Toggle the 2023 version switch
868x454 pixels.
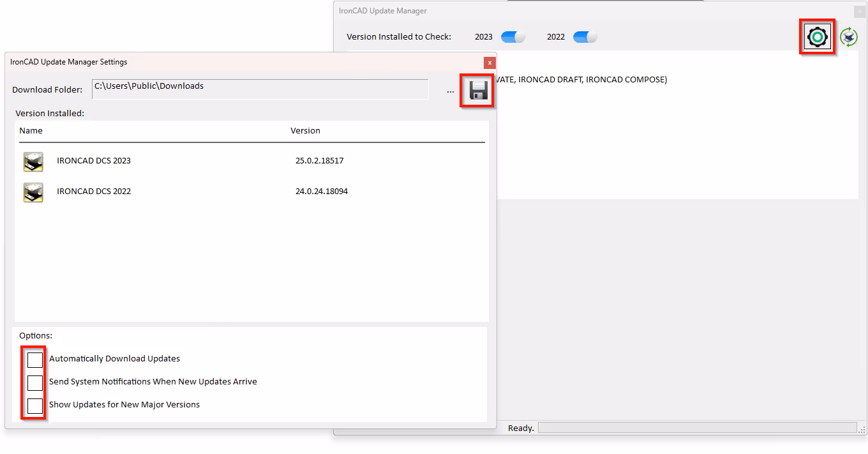pos(513,37)
